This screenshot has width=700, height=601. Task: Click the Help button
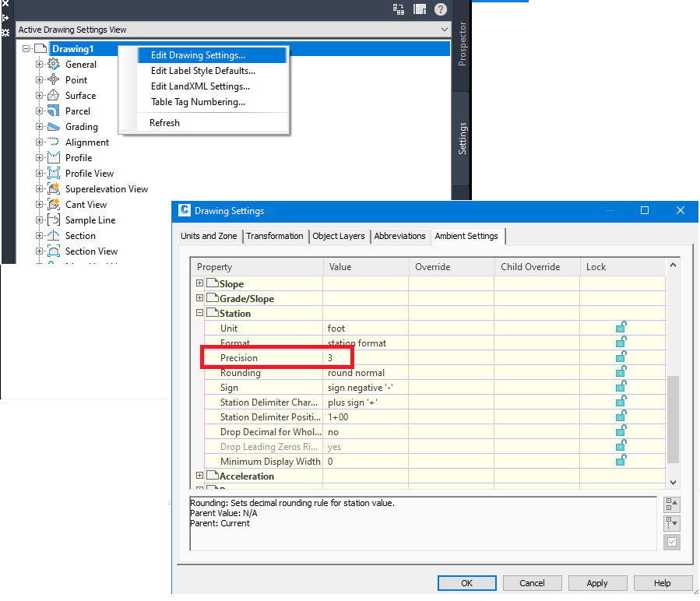(x=663, y=583)
